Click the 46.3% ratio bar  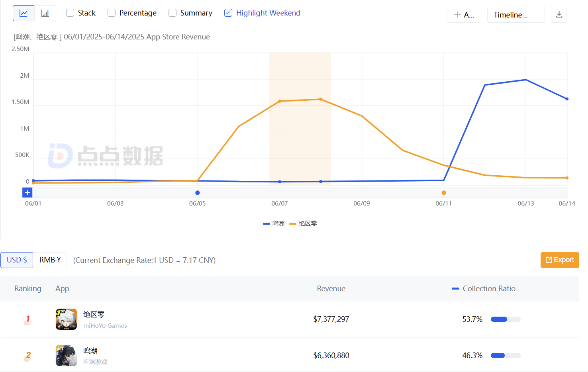tap(506, 355)
